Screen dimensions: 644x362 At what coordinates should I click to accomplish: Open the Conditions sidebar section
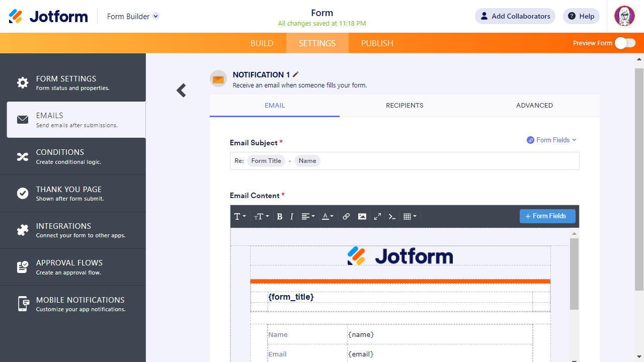[x=73, y=156]
